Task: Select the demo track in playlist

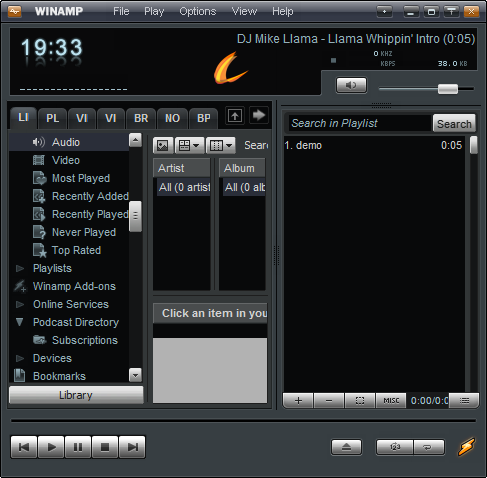Action: 373,145
